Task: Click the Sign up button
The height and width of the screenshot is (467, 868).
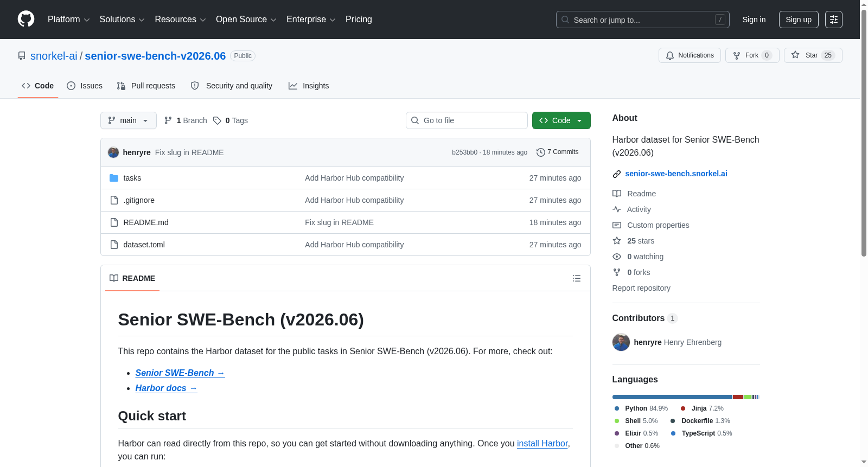Action: [799, 20]
